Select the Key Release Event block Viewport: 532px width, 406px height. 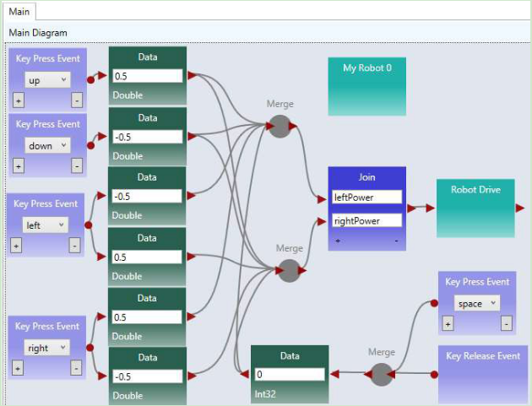[482, 374]
